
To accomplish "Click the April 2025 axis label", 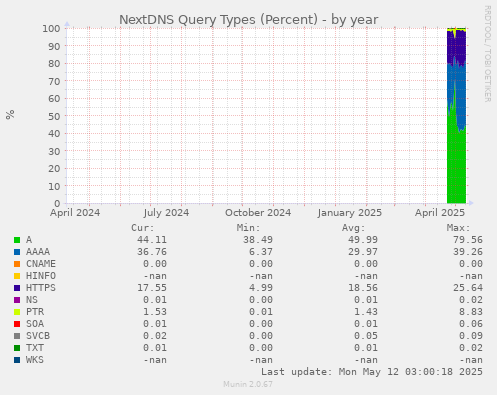I will [x=440, y=213].
